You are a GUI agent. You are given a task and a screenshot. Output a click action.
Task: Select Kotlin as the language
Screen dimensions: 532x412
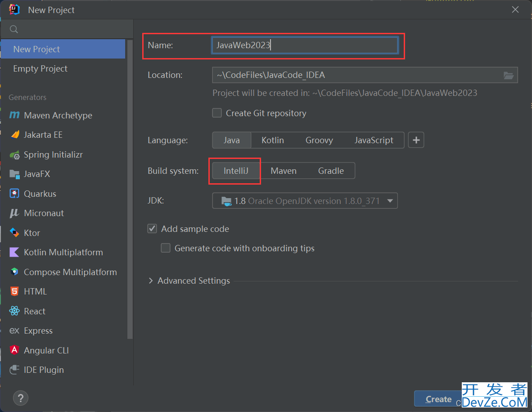[272, 140]
